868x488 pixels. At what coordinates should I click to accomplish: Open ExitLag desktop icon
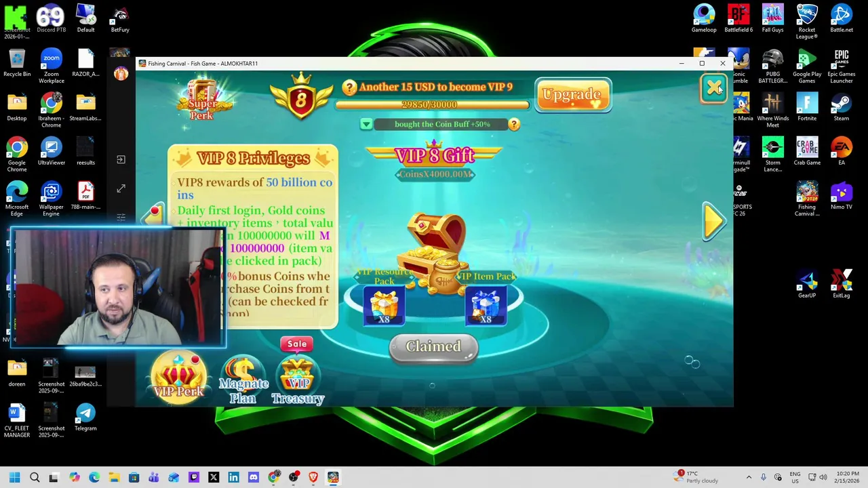(842, 284)
